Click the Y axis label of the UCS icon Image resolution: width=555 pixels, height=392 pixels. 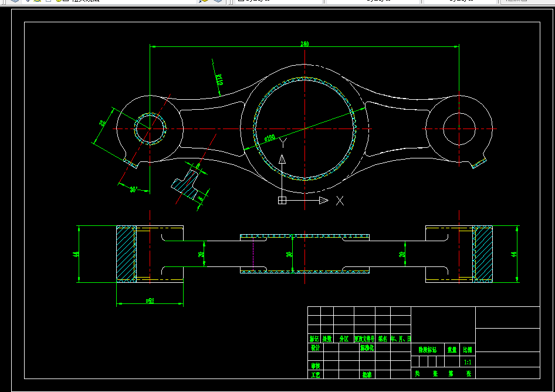(x=283, y=143)
